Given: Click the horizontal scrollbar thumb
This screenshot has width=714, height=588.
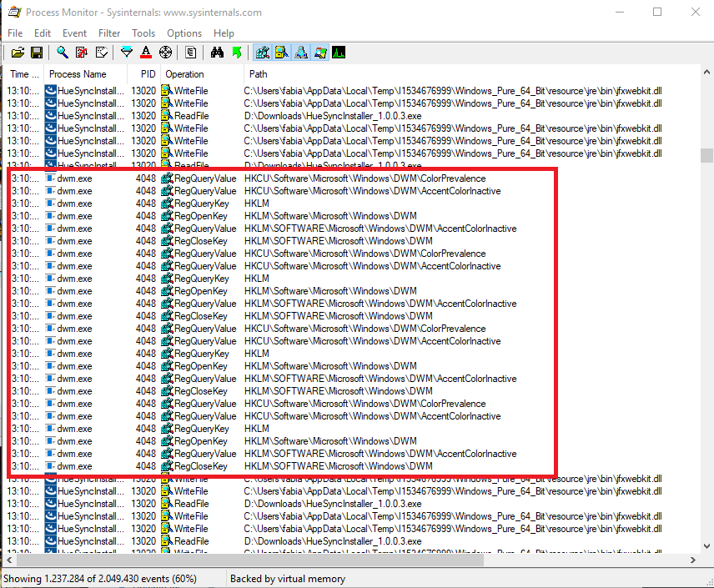Looking at the screenshot, I should coord(249,560).
